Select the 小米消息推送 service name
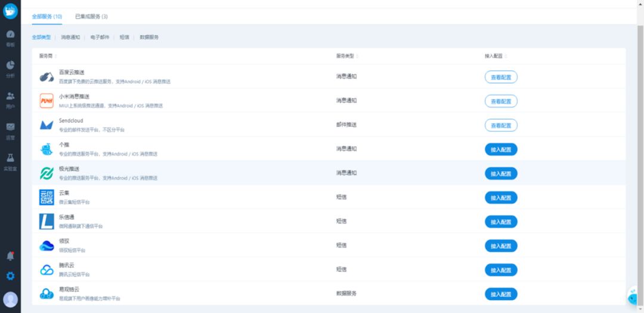 coord(74,97)
